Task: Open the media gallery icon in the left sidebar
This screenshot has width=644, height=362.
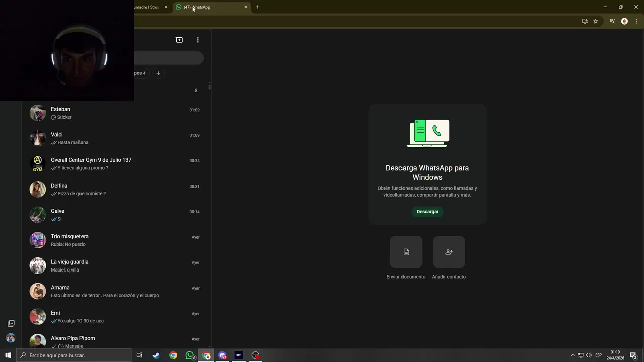Action: [x=11, y=323]
